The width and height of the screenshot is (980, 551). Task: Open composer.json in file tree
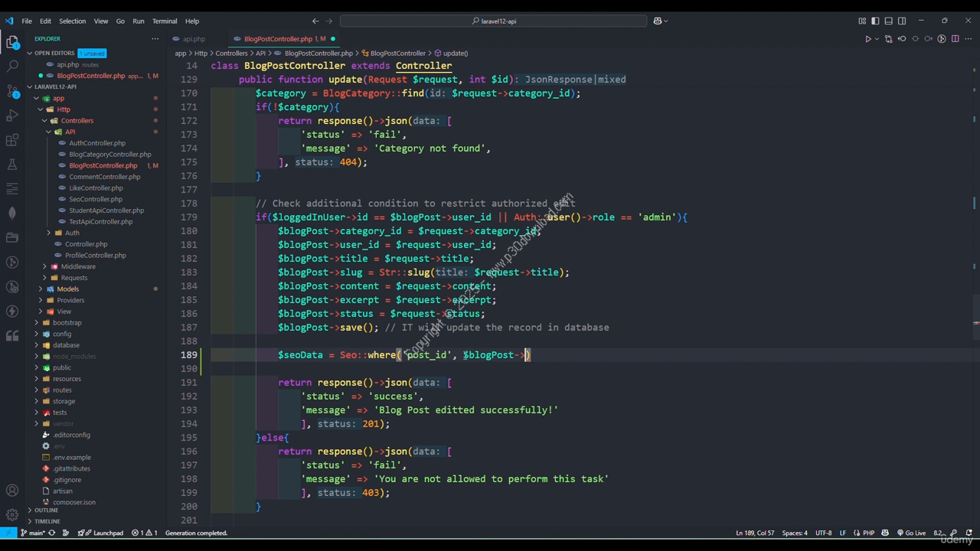coord(73,502)
